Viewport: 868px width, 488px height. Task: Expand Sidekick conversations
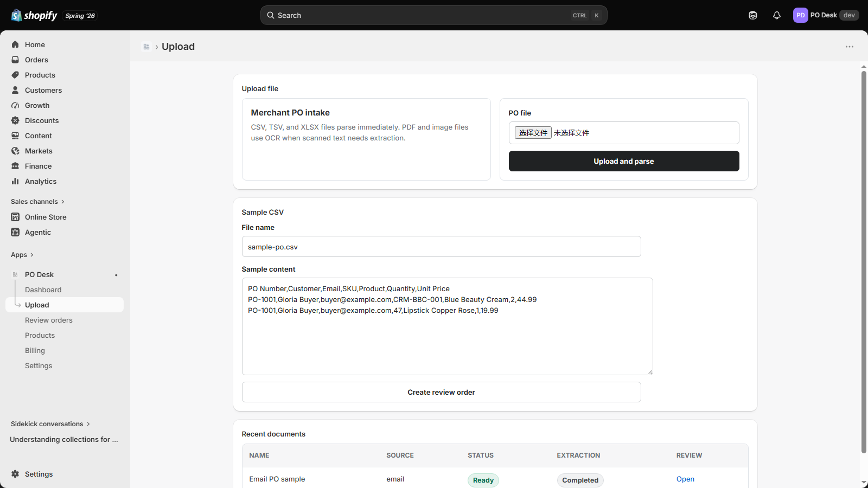tap(50, 424)
